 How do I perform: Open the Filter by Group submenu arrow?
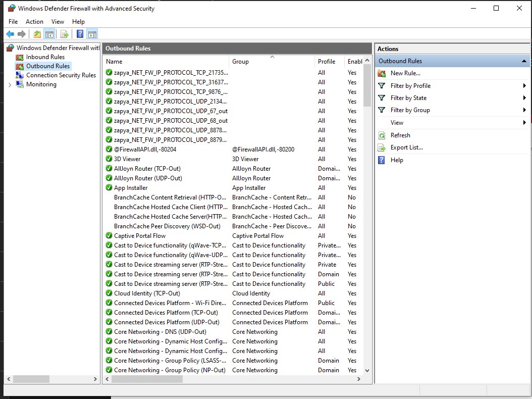tap(524, 110)
